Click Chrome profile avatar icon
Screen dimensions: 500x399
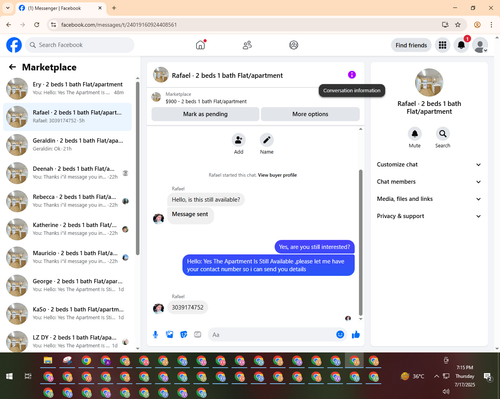pos(477,25)
